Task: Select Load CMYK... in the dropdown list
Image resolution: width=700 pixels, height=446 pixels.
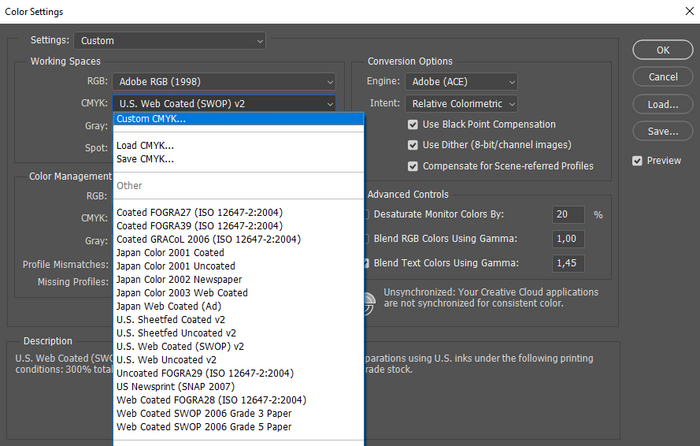Action: pos(145,146)
